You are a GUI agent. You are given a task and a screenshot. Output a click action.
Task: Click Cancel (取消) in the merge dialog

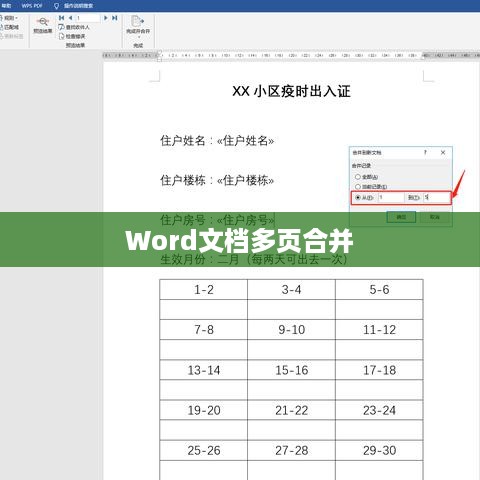click(435, 217)
